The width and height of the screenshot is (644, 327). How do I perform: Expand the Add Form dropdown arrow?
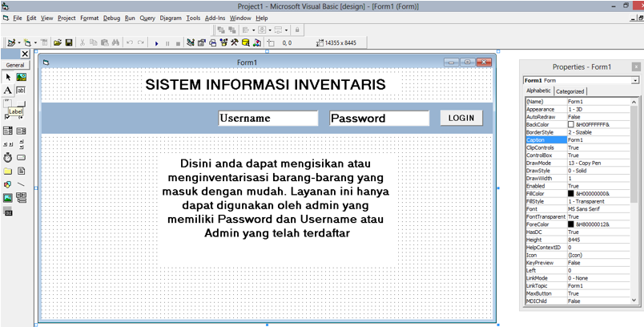pos(34,42)
